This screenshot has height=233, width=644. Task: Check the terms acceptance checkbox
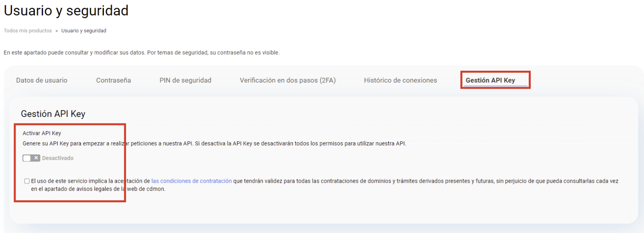click(x=27, y=181)
